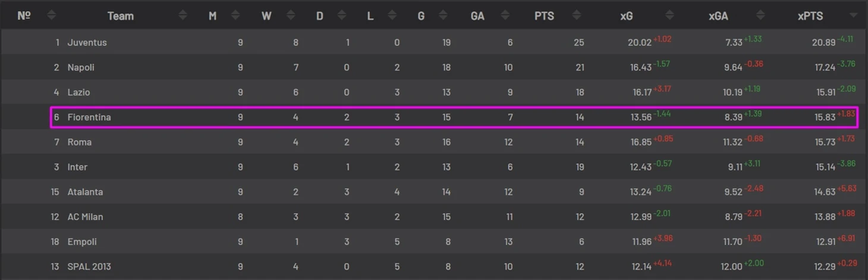Click sort arrows beside Team header

click(x=183, y=16)
